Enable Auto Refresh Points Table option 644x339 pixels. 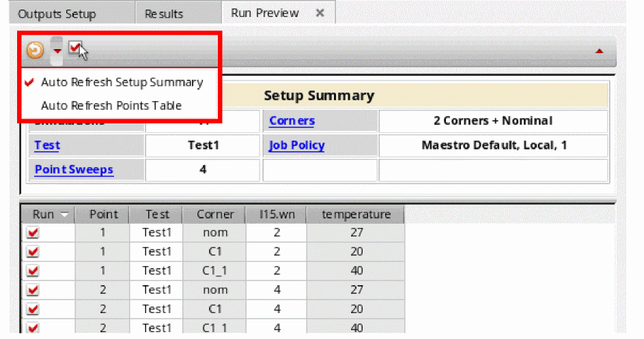[x=111, y=106]
